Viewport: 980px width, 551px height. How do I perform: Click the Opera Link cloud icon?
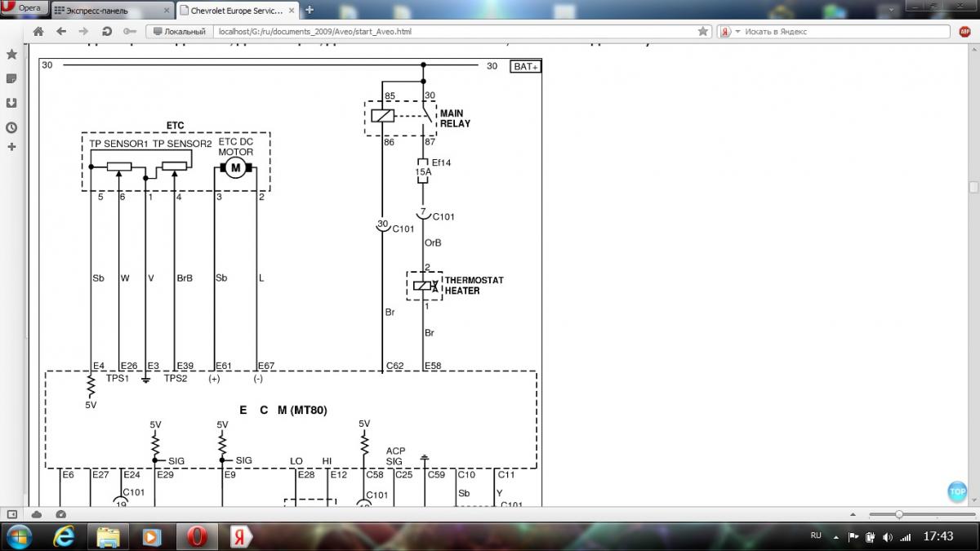(37, 513)
